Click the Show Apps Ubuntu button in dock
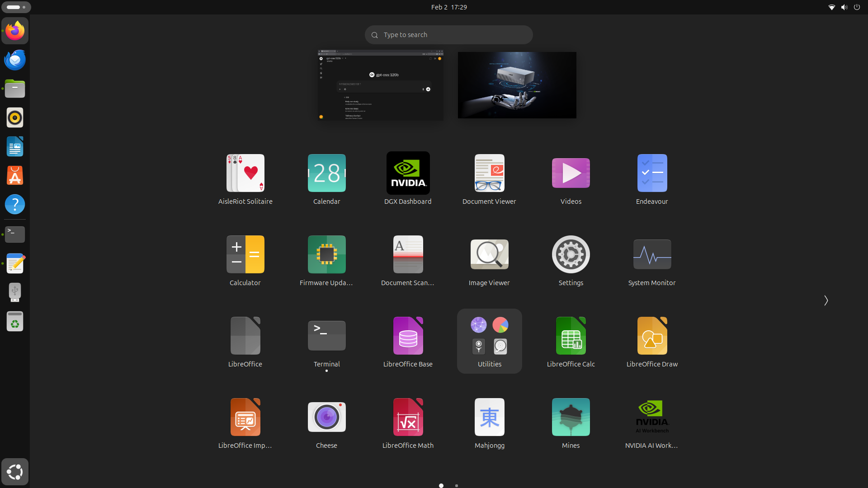 pos(15,472)
